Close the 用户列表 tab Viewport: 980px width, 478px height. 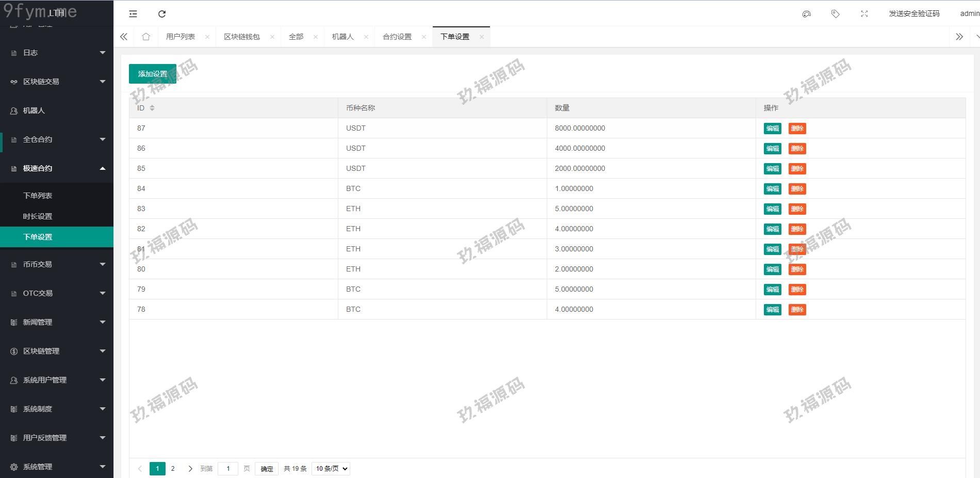coord(207,37)
